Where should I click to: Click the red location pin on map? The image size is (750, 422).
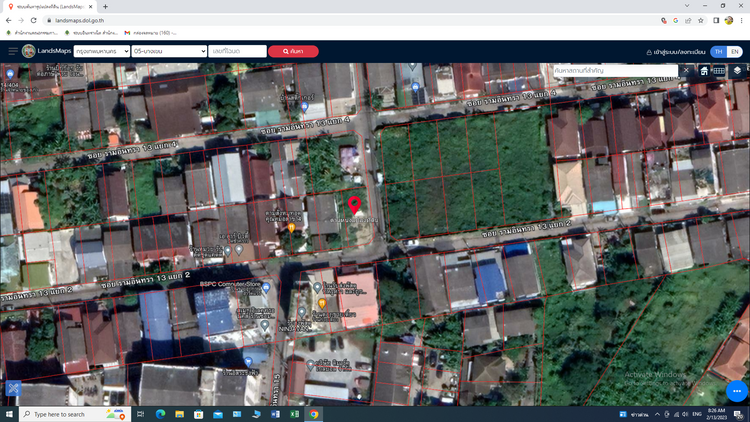354,201
